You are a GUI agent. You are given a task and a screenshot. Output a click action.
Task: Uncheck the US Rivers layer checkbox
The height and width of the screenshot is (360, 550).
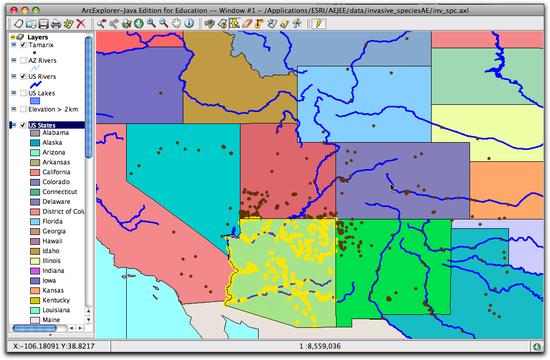pos(23,76)
